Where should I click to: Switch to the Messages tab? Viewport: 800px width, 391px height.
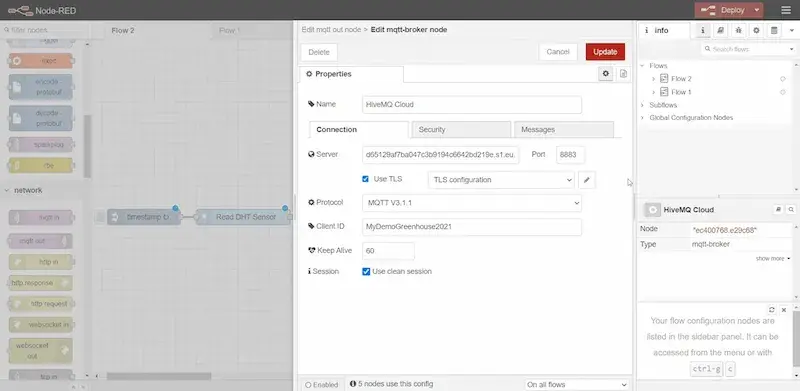(564, 130)
